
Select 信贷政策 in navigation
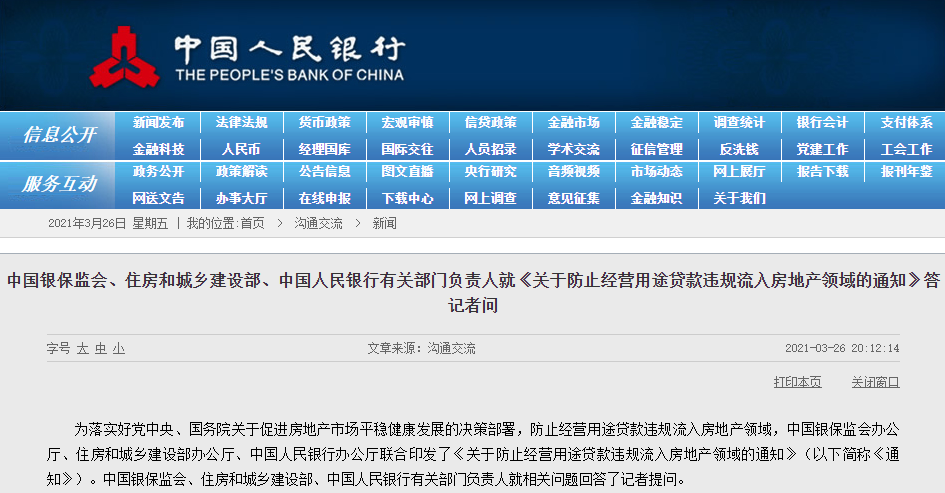(491, 122)
